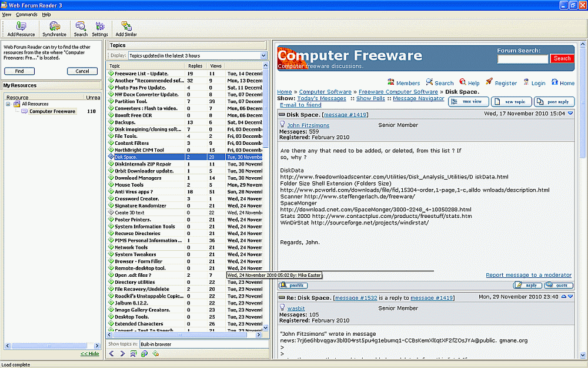Open Settings from the toolbar
This screenshot has width=588, height=368.
tap(100, 26)
